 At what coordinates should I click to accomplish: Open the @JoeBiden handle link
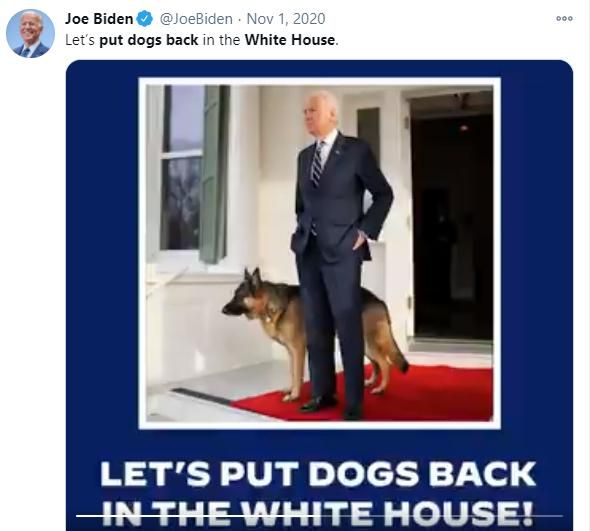(196, 19)
